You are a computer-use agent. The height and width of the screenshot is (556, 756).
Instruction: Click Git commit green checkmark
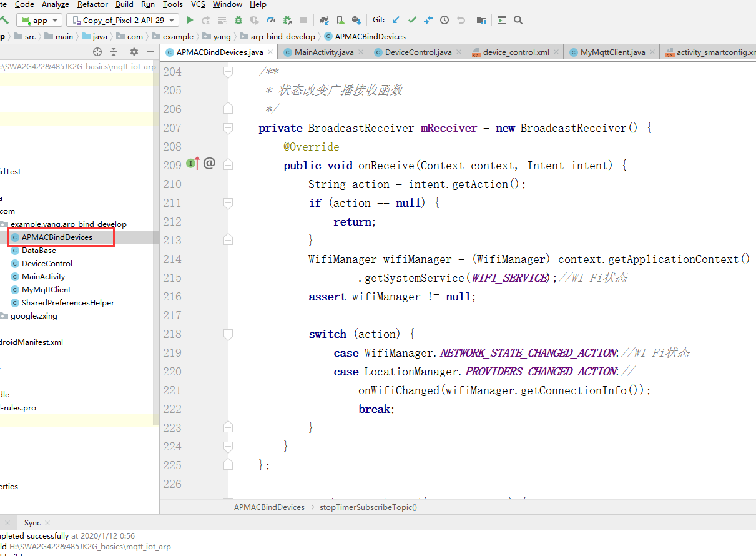coord(412,20)
